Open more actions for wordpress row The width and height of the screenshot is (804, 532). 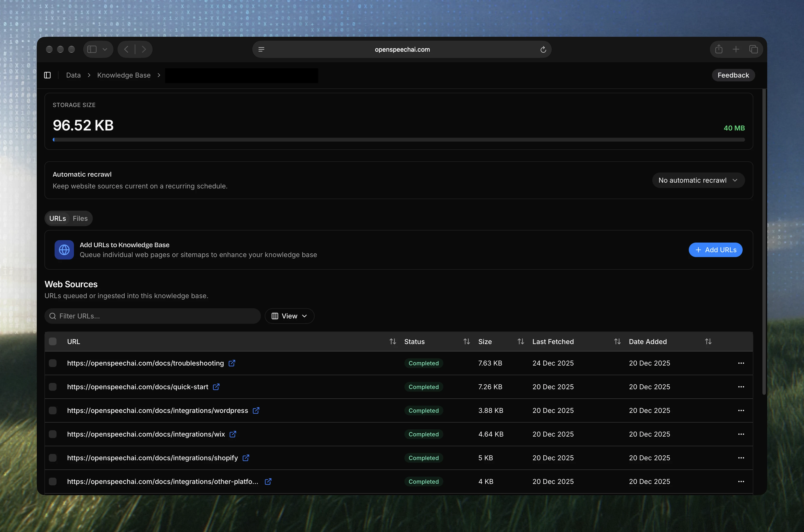click(741, 410)
